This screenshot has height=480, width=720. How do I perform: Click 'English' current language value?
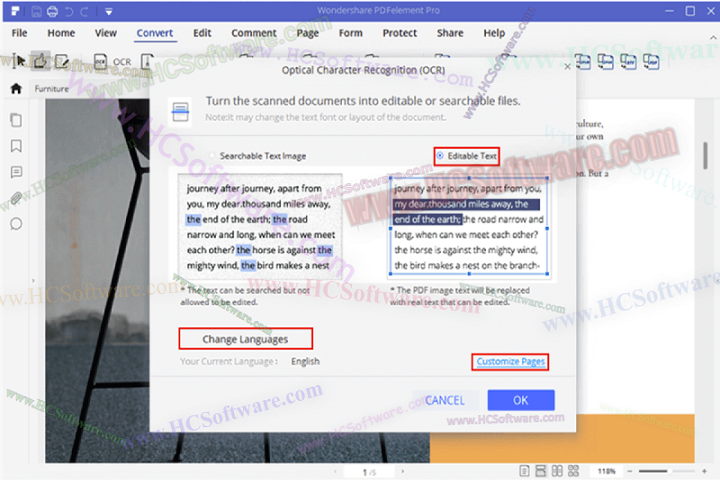pyautogui.click(x=305, y=361)
